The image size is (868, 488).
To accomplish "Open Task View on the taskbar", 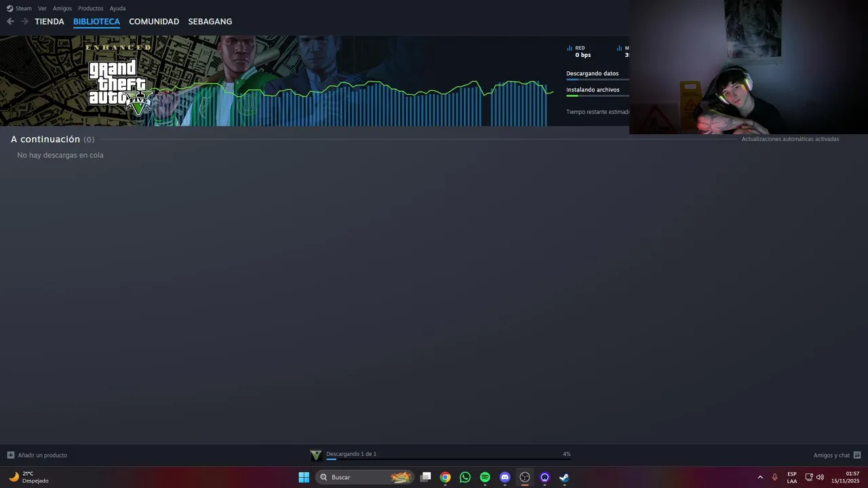I will coord(425,477).
